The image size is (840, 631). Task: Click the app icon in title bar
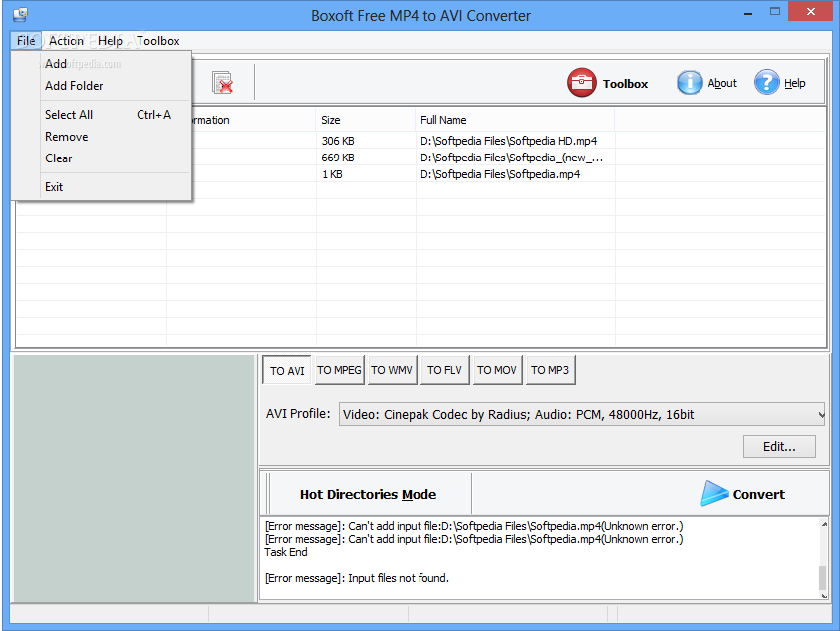20,15
